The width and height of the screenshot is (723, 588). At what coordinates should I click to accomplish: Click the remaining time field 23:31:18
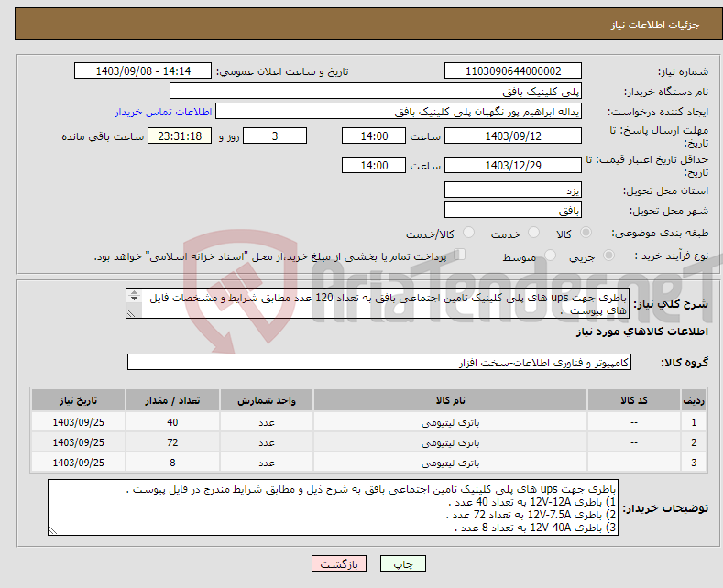[180, 136]
